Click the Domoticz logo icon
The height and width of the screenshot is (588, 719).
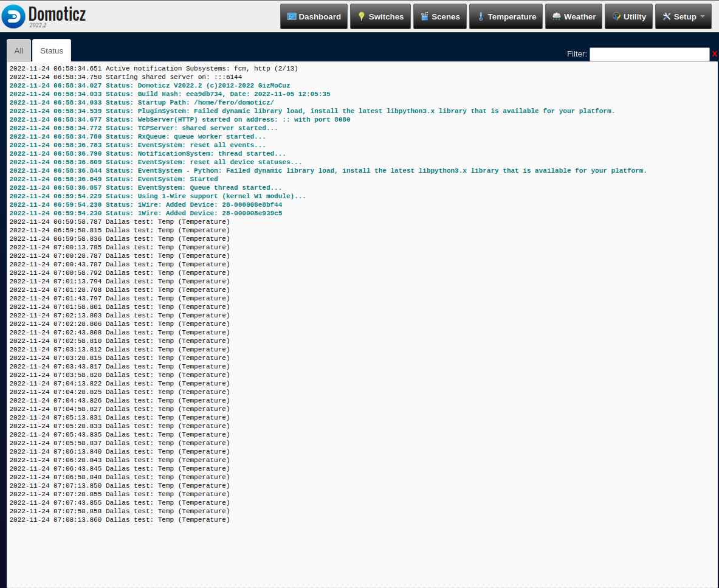click(13, 16)
